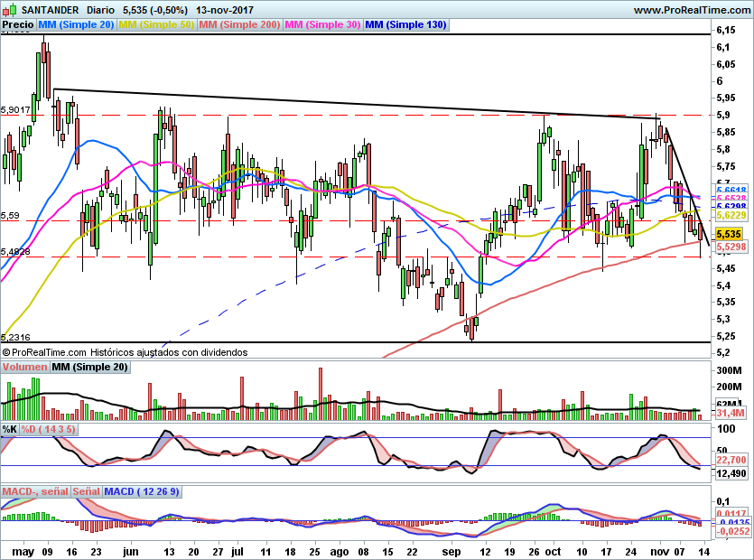This screenshot has width=754, height=560.
Task: Click the 5,5298 moving average price tag
Action: (x=730, y=246)
